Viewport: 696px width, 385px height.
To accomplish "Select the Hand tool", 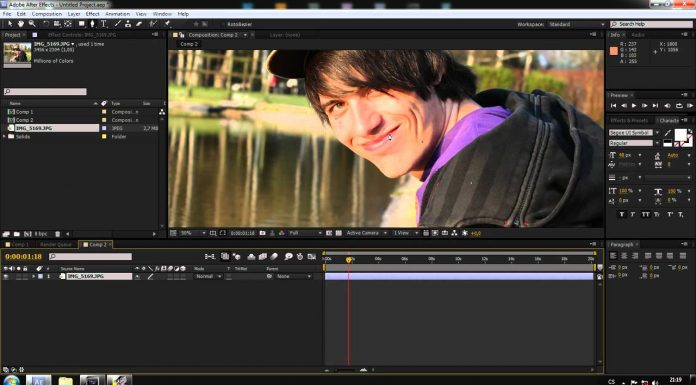I will (x=21, y=24).
